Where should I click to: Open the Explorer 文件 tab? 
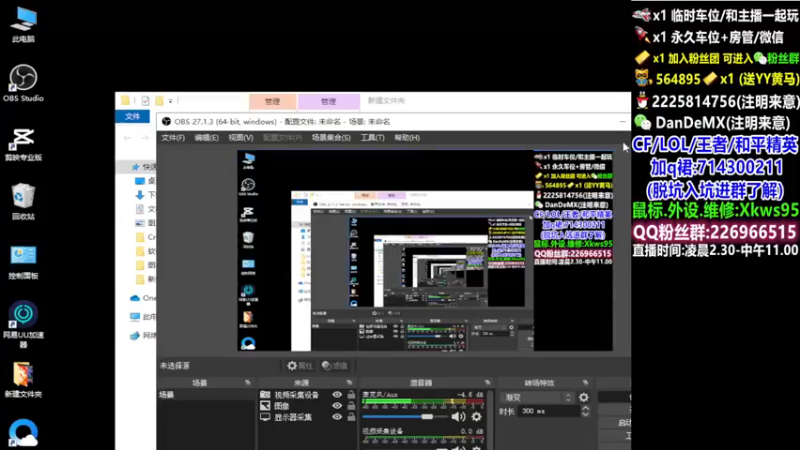point(133,117)
